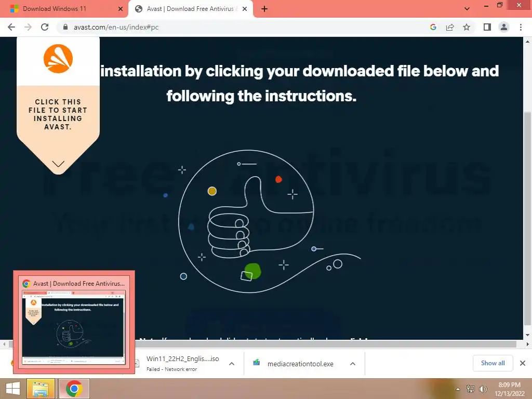Open the tab search dropdown
Screen dimensions: 532x399
(467, 9)
